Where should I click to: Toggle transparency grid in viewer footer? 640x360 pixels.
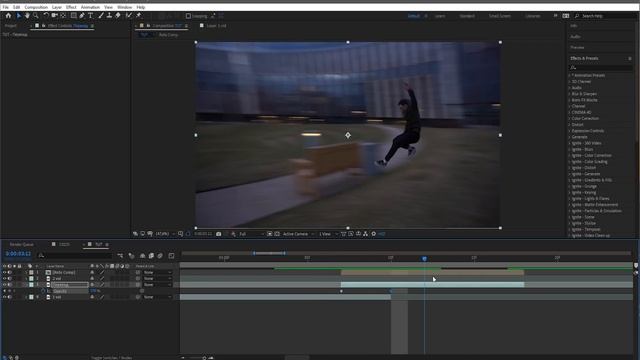point(277,234)
